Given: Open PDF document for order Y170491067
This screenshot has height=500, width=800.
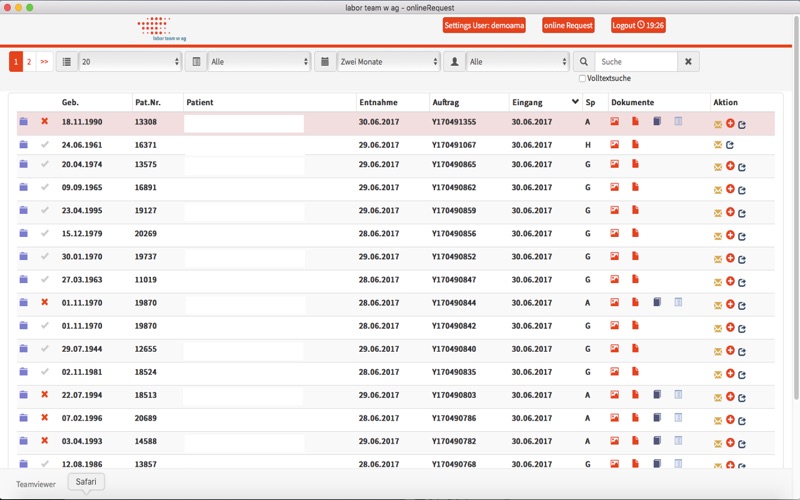Looking at the screenshot, I should 635,144.
